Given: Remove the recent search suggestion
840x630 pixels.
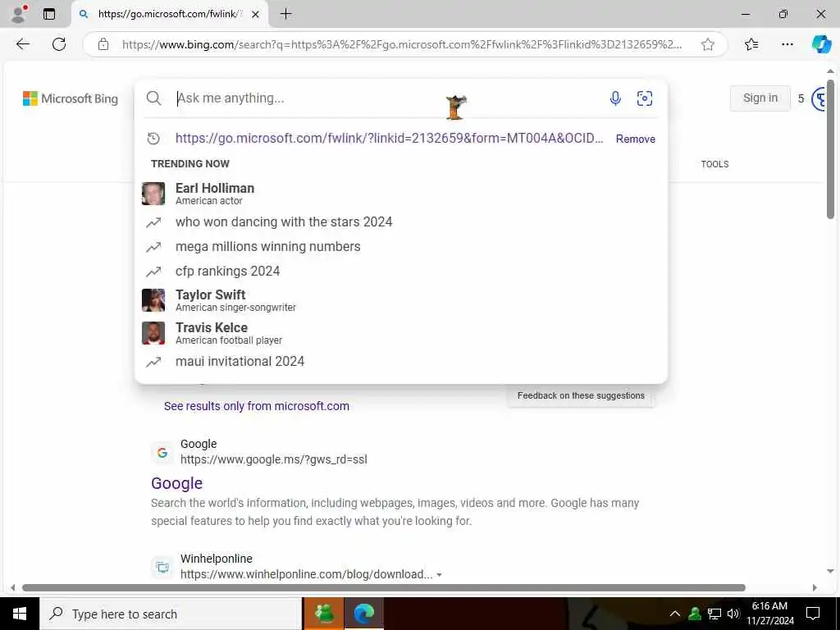Looking at the screenshot, I should point(636,139).
